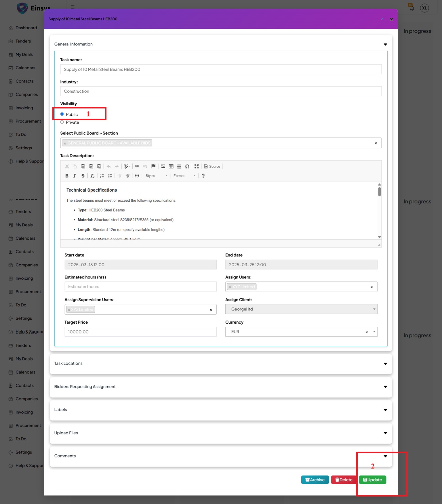The height and width of the screenshot is (504, 442).
Task: Insert a numbered list
Action: [102, 176]
